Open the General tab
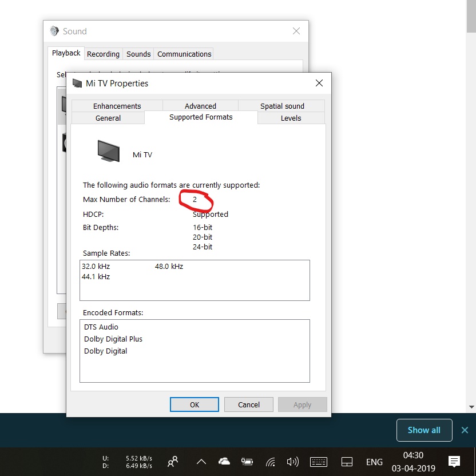 pyautogui.click(x=108, y=118)
